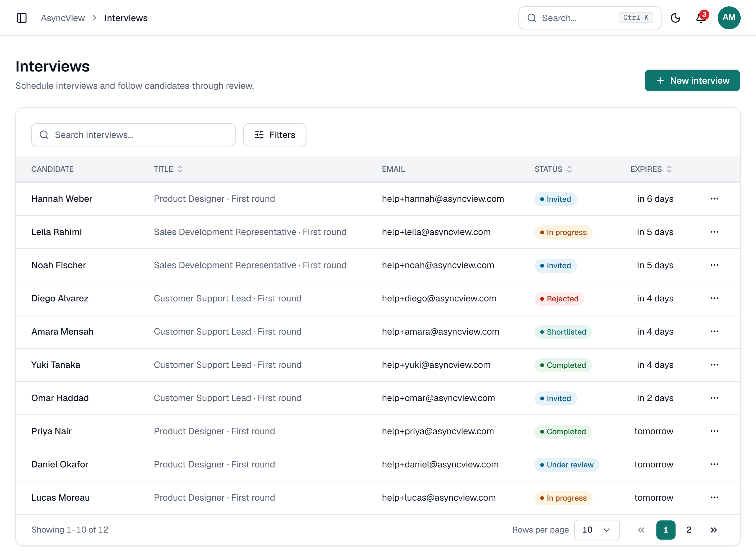
Task: Click Yuki Tanaka Completed status badge
Action: 563,365
